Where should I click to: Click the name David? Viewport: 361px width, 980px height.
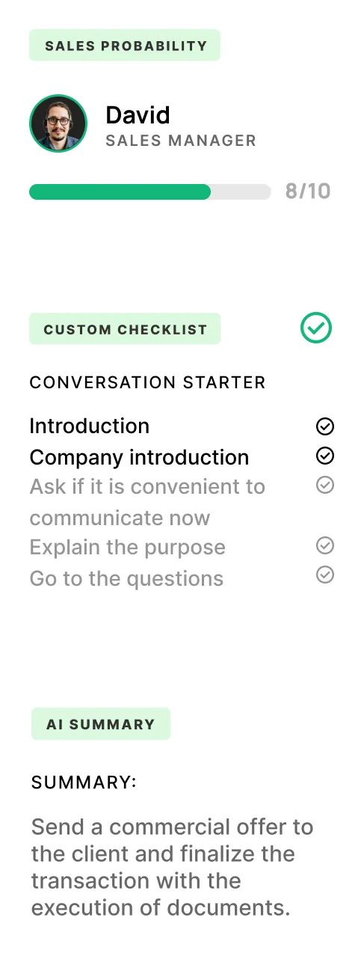coord(138,114)
